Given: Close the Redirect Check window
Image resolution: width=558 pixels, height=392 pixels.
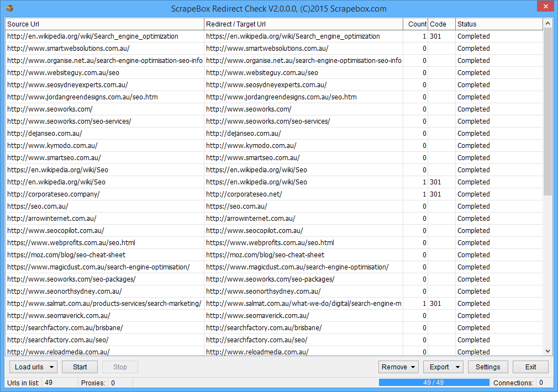Looking at the screenshot, I should (544, 7).
